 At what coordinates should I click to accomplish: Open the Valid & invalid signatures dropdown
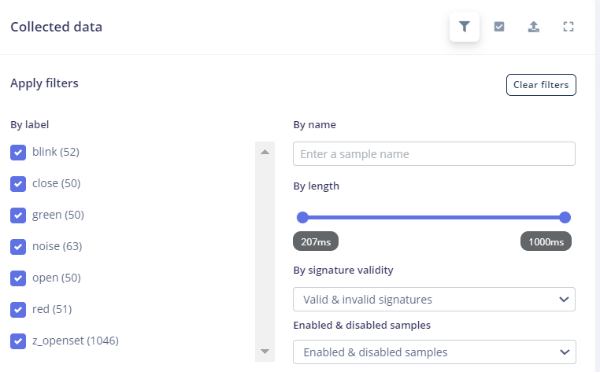(x=434, y=299)
